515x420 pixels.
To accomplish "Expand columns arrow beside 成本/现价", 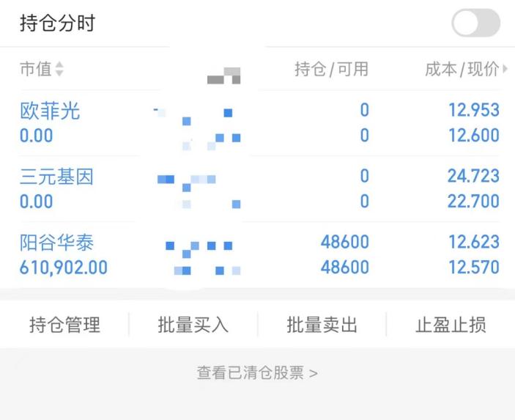I will [x=505, y=69].
